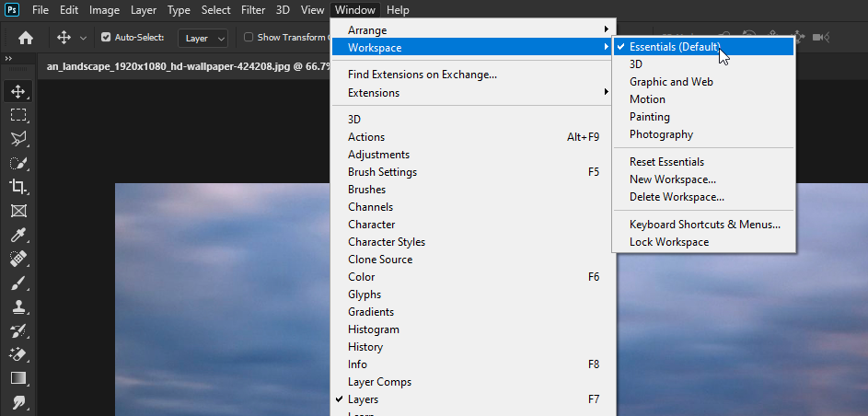Enable the Show Transform Controls checkbox
The height and width of the screenshot is (416, 868).
pos(249,38)
